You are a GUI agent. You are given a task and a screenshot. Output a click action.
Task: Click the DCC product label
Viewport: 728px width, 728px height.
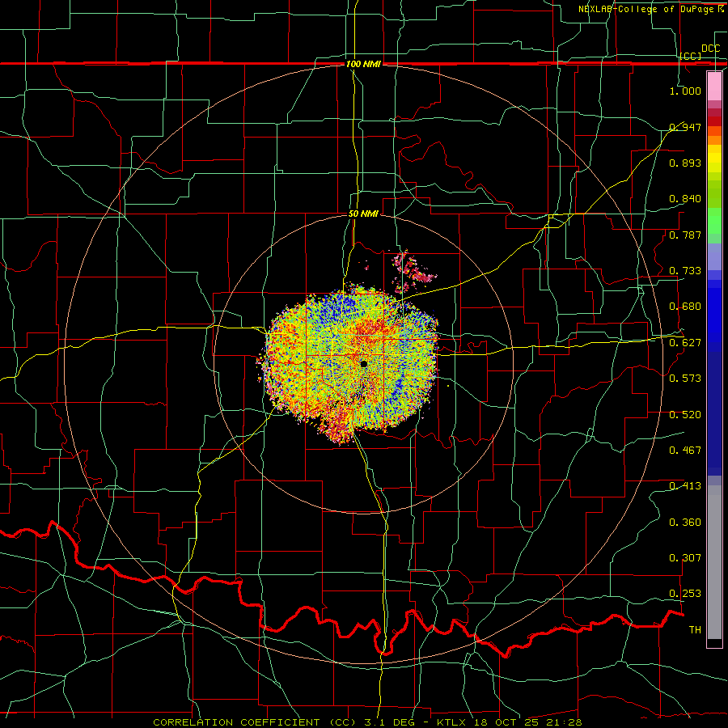pos(710,49)
